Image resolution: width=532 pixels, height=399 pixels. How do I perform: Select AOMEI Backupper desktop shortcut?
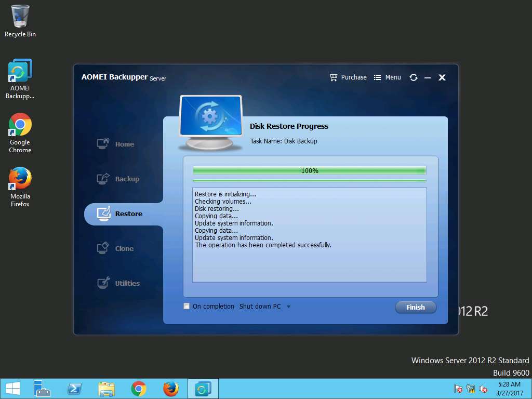pyautogui.click(x=20, y=79)
